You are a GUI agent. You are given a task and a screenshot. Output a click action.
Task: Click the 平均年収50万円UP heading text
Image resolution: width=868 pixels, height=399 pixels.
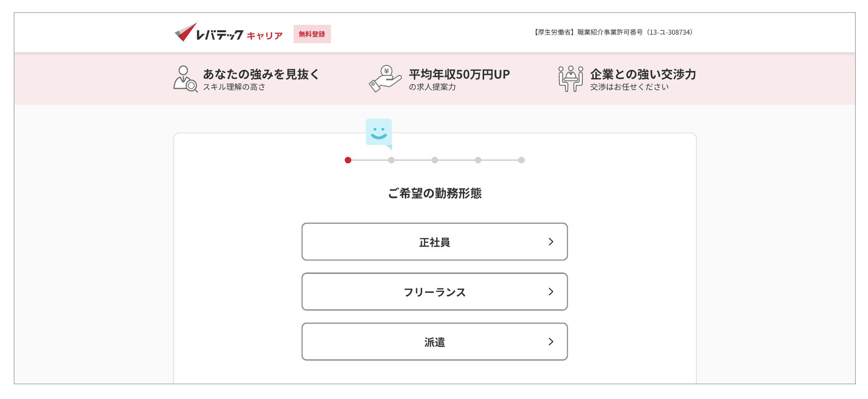pos(459,74)
